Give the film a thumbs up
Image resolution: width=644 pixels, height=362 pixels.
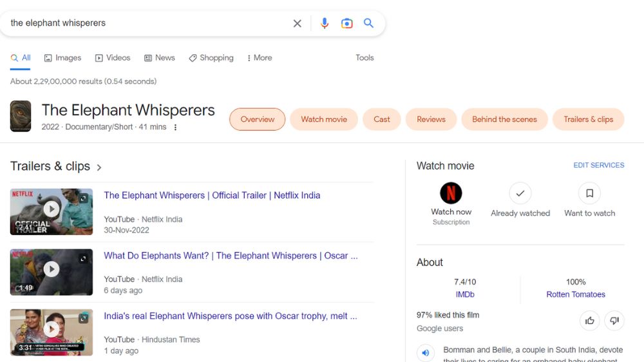590,321
